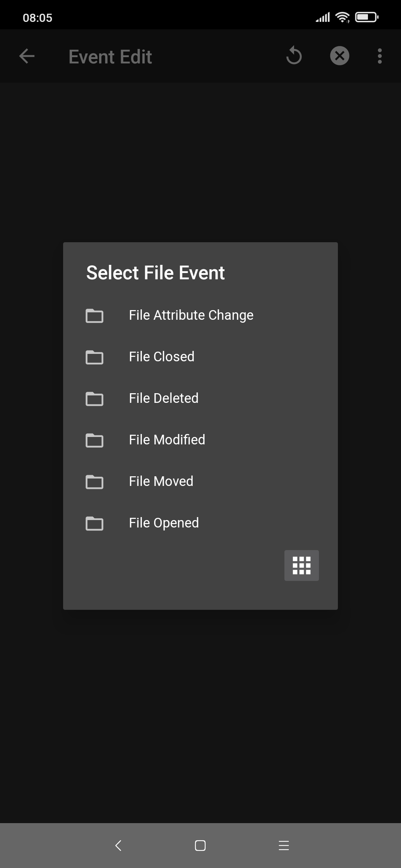This screenshot has width=401, height=868.
Task: Click the revert/undo circular arrow icon
Action: coord(294,56)
